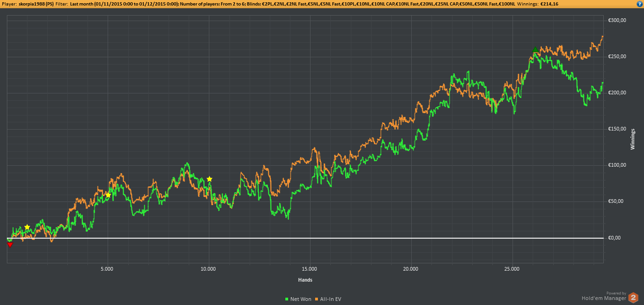This screenshot has width=644, height=305.
Task: Click the Last month date filter text
Action: click(124, 4)
